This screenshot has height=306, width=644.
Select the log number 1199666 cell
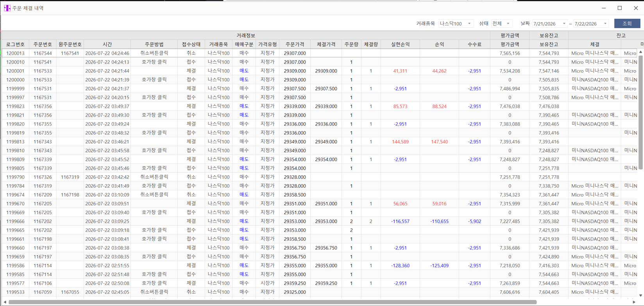pyautogui.click(x=16, y=221)
